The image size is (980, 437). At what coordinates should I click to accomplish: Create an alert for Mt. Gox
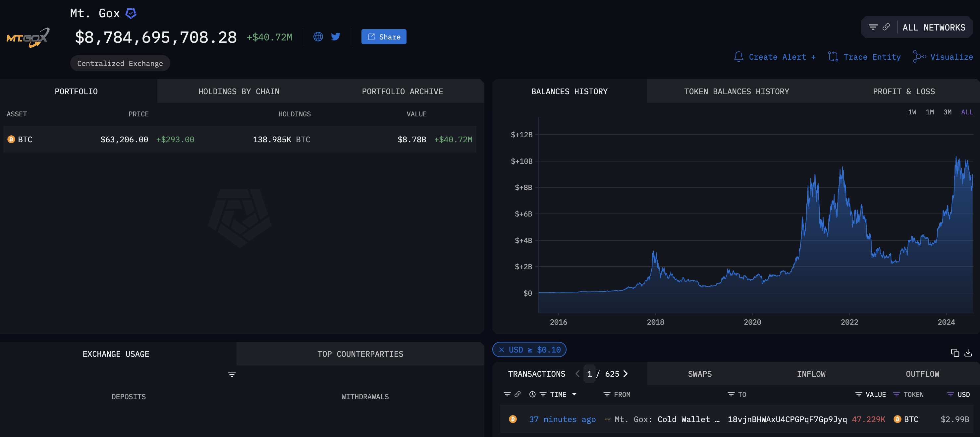[775, 57]
